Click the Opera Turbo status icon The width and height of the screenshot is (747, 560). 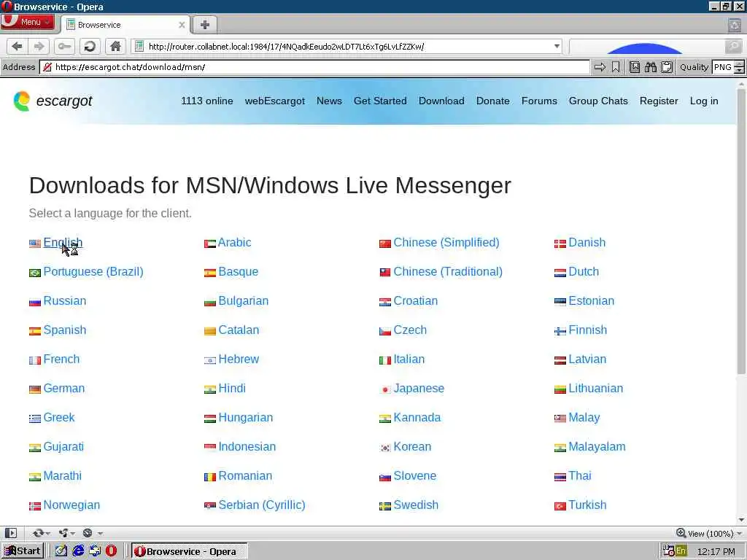point(88,533)
